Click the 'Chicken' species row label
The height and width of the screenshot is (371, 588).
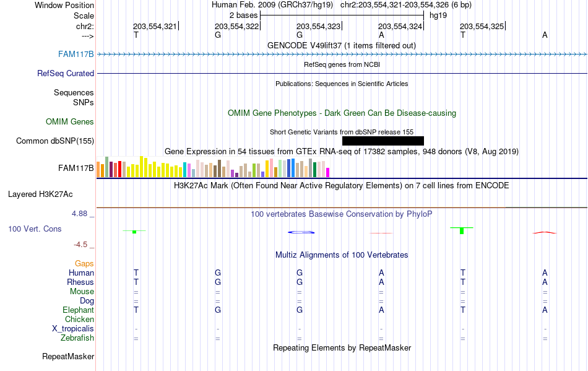(x=79, y=319)
